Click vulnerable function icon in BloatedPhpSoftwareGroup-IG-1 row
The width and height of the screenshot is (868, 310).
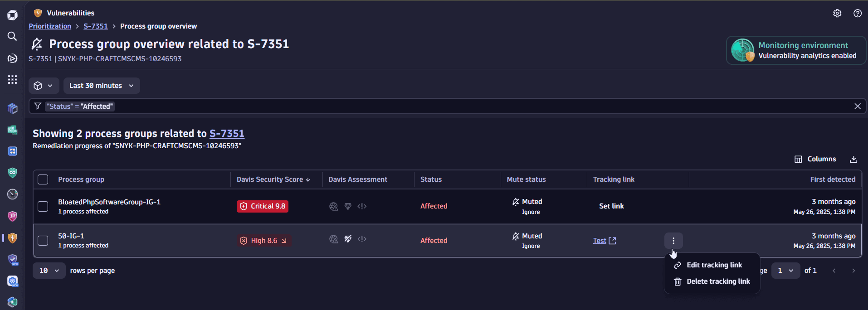click(362, 206)
